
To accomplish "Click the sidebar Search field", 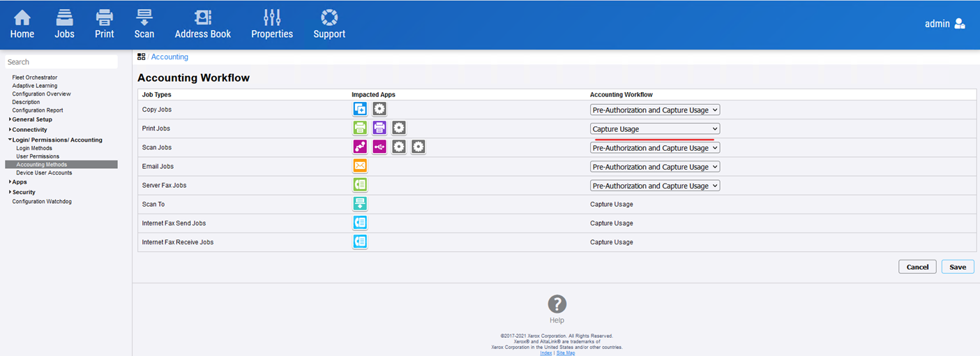I will coord(61,62).
